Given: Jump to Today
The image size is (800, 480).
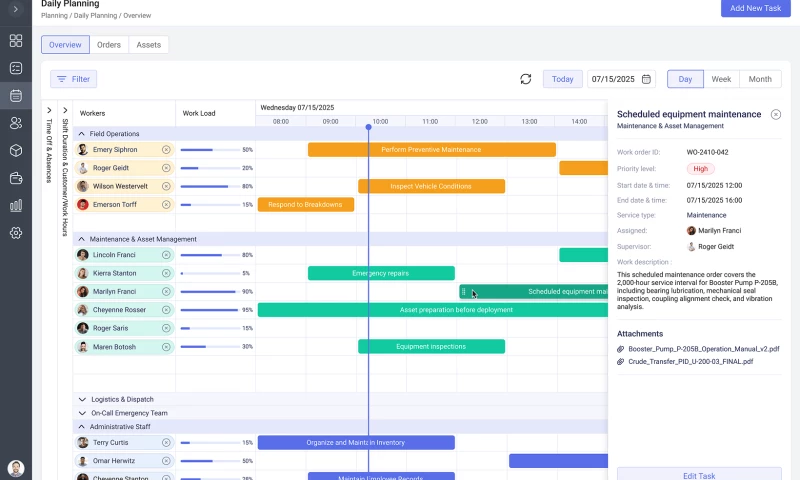Looking at the screenshot, I should click(562, 79).
